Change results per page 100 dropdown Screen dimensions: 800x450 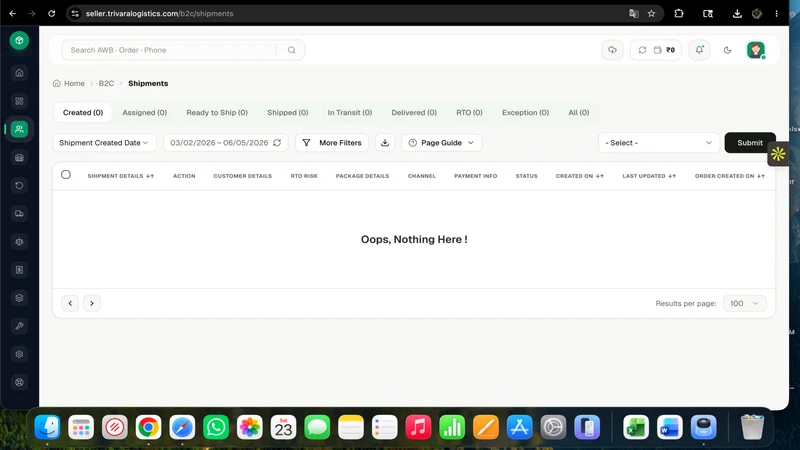[744, 304]
